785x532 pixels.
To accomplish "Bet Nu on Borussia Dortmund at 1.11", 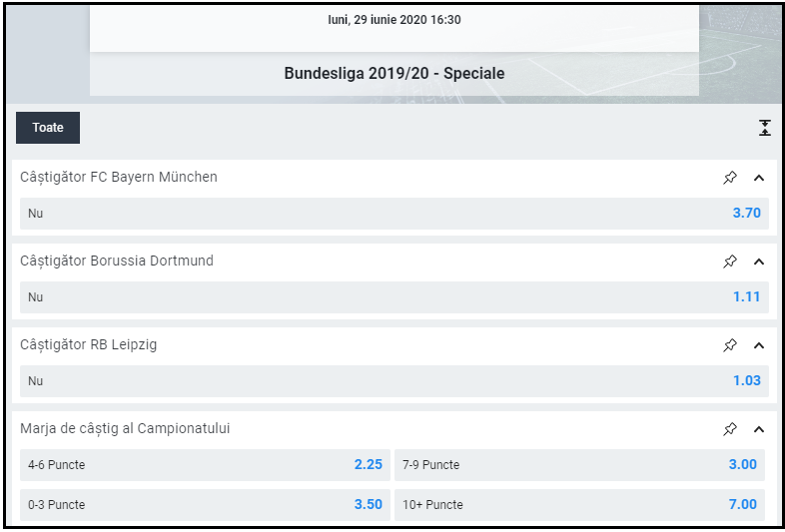I will point(393,297).
